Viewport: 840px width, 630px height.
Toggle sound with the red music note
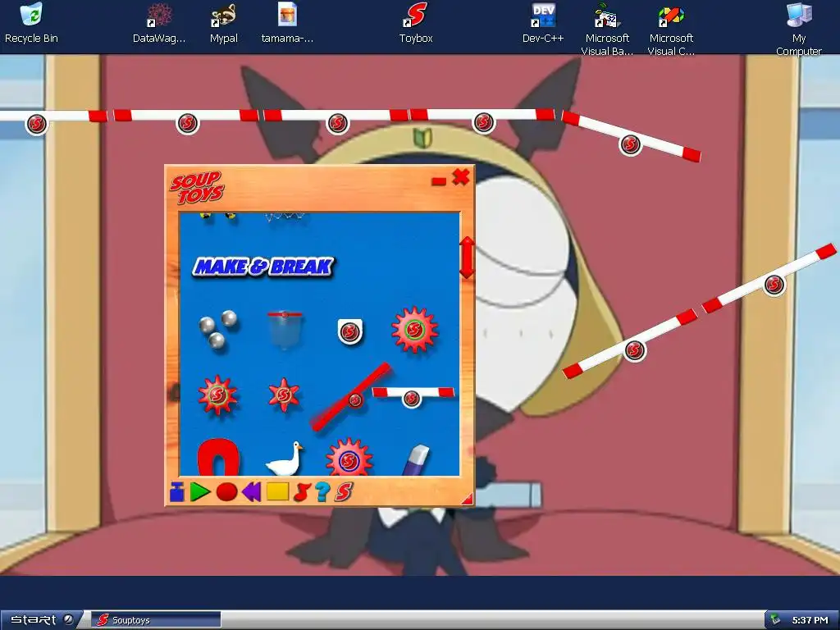[x=302, y=491]
